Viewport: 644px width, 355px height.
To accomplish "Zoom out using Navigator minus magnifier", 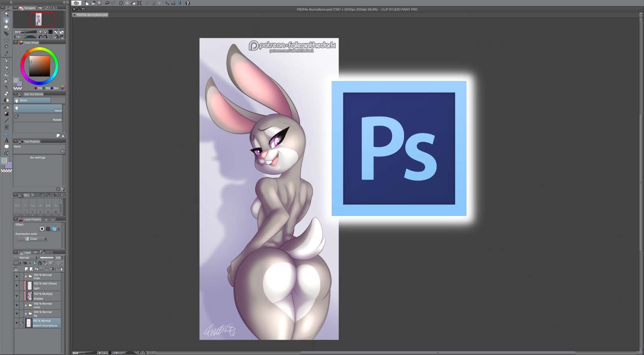I will (40, 32).
